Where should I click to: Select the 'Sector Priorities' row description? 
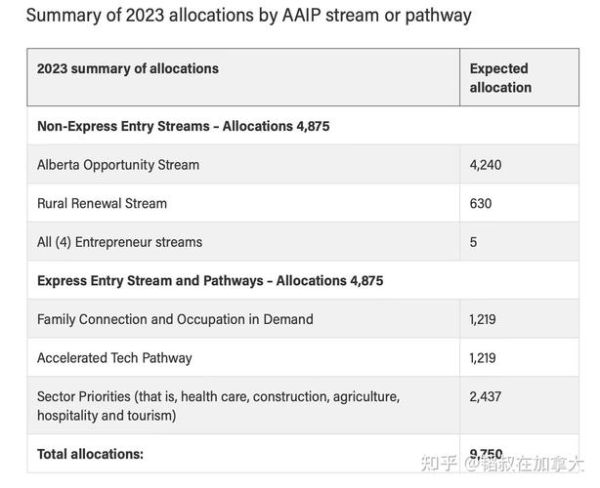click(218, 405)
